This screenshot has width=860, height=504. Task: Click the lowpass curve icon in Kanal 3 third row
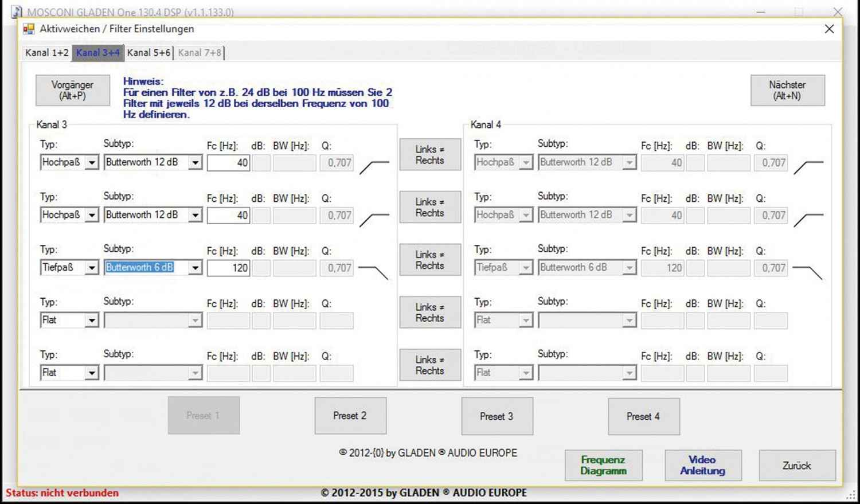click(x=373, y=273)
